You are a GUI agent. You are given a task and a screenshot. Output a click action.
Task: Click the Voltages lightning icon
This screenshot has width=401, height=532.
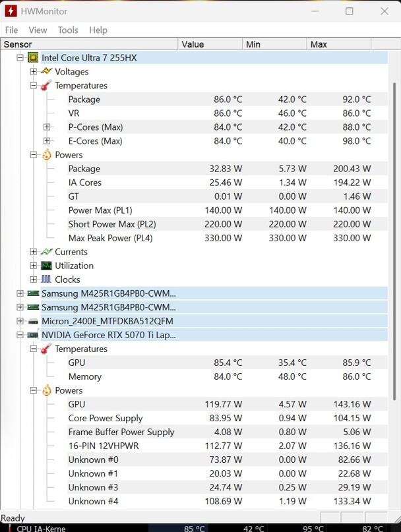pos(46,71)
